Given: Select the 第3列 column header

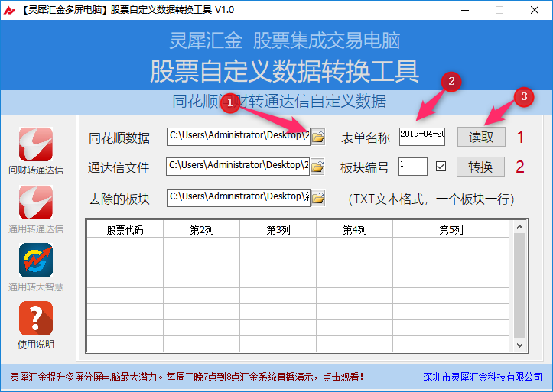Looking at the screenshot, I should pos(278,230).
